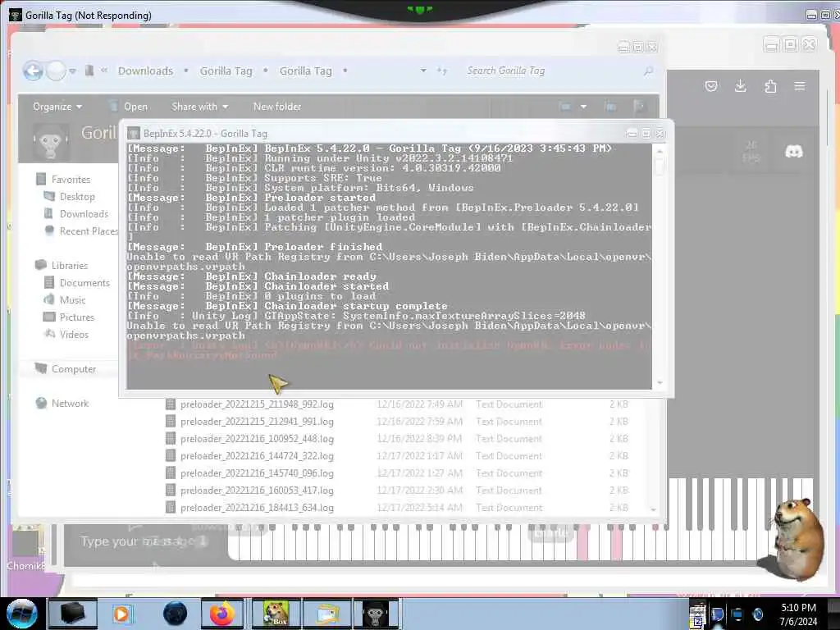Select the first Gorilla Tag breadcrumb

[x=226, y=71]
